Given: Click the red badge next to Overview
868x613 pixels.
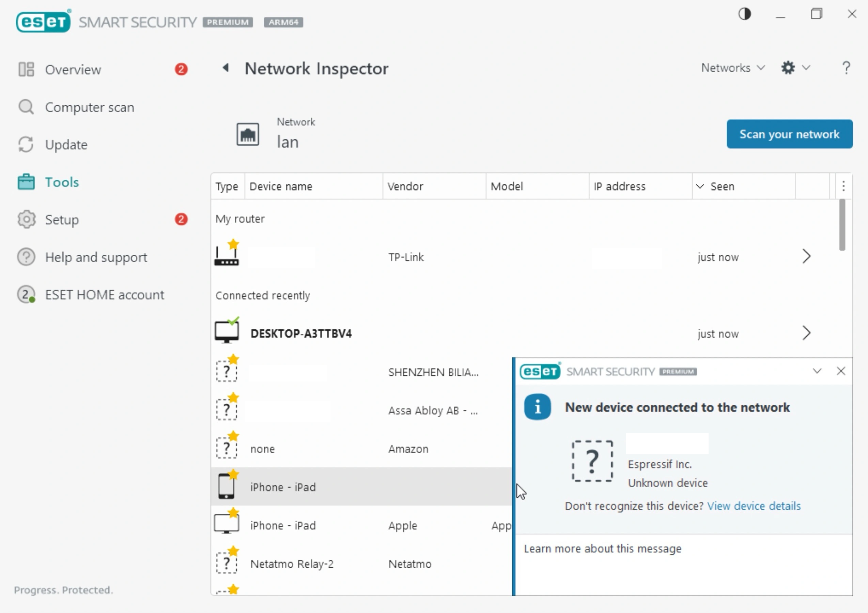Looking at the screenshot, I should pyautogui.click(x=181, y=69).
